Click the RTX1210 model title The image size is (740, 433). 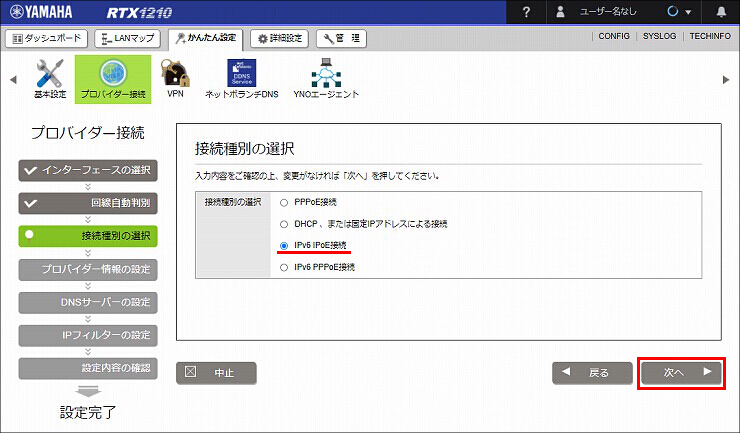(x=139, y=12)
